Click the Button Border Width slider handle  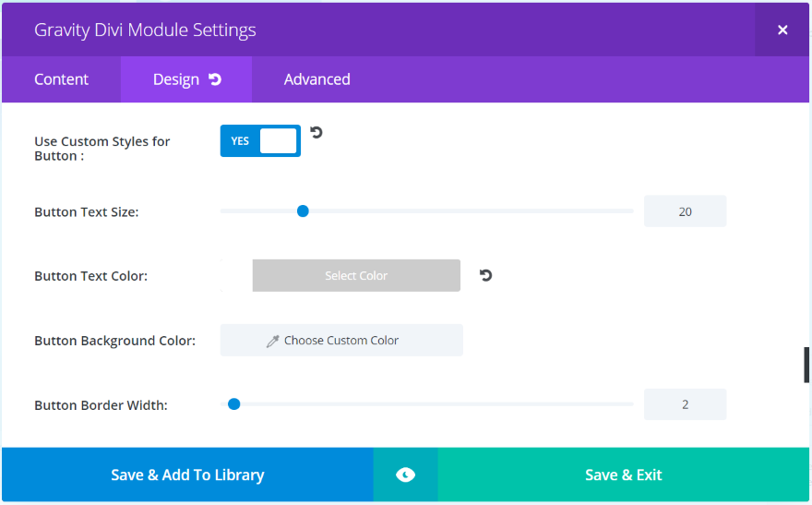(x=234, y=404)
